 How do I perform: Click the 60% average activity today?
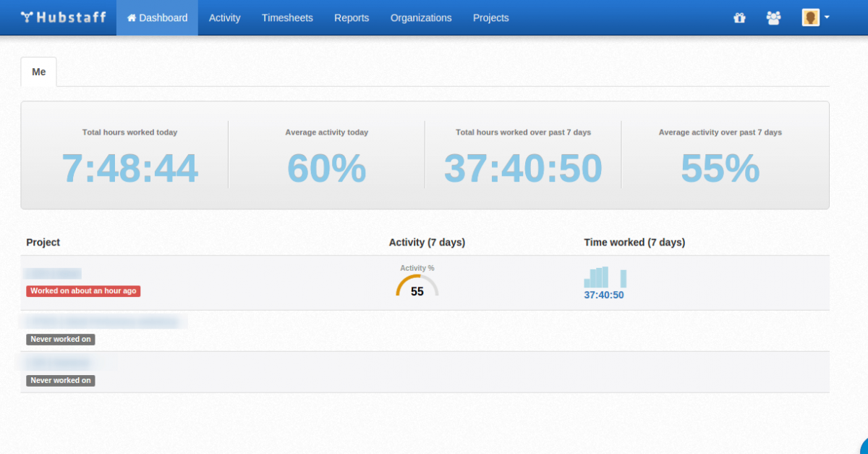click(327, 168)
